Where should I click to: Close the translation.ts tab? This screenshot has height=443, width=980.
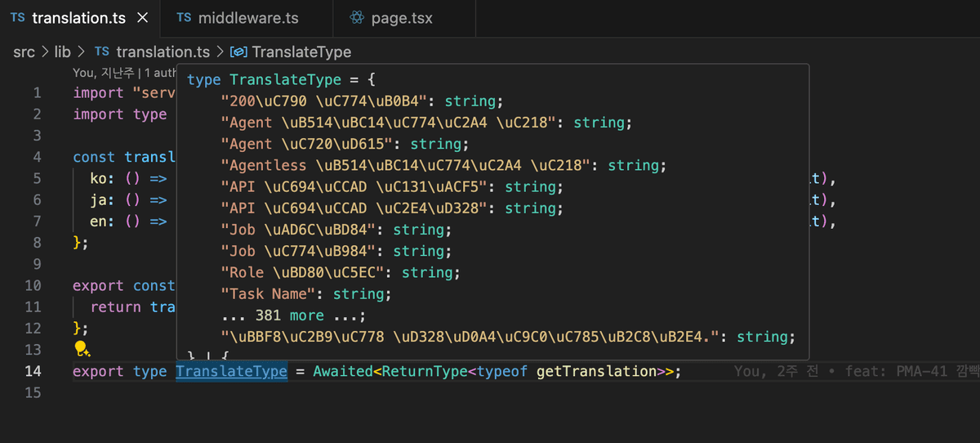(142, 18)
